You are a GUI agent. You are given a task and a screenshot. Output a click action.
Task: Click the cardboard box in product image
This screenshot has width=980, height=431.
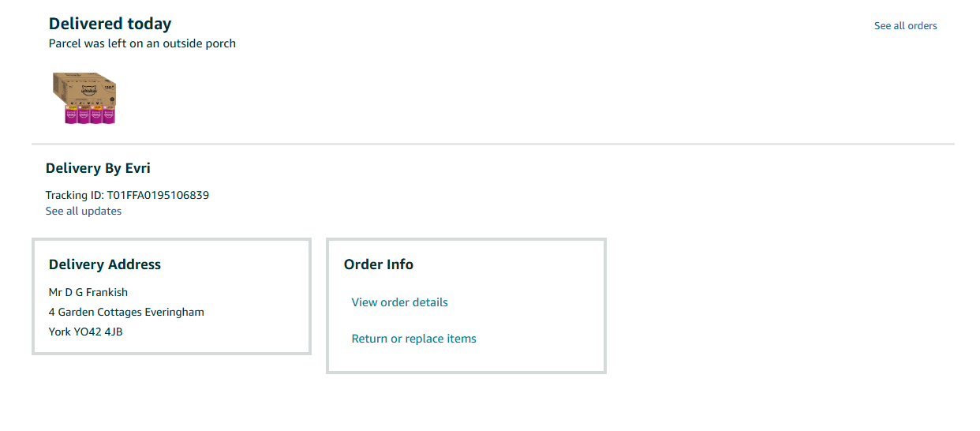(x=84, y=88)
